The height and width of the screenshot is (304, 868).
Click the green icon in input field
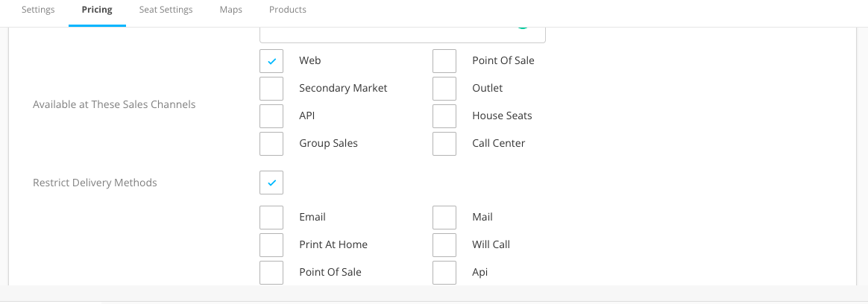(523, 25)
